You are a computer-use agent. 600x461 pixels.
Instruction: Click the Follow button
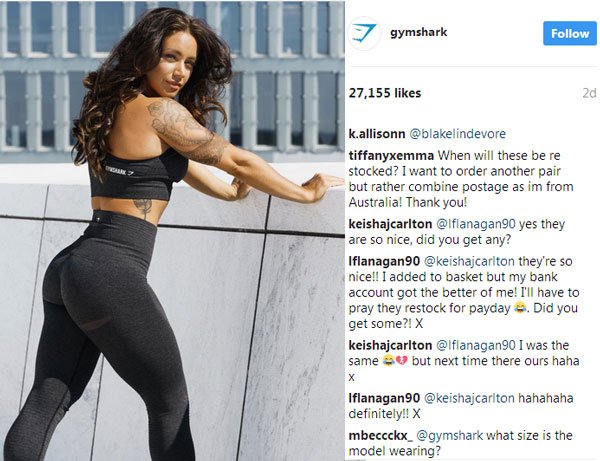coord(570,33)
